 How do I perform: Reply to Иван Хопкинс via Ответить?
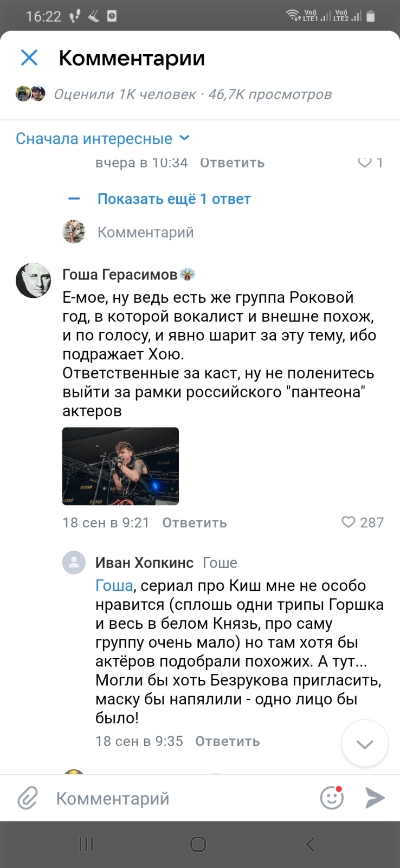pos(227,741)
